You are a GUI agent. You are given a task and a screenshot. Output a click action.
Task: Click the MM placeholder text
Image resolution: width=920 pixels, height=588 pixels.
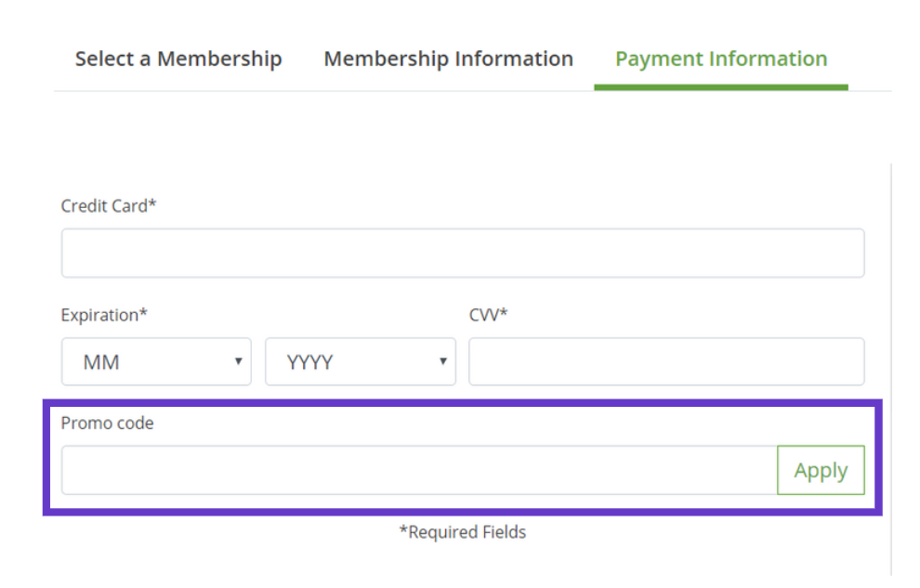click(x=101, y=362)
